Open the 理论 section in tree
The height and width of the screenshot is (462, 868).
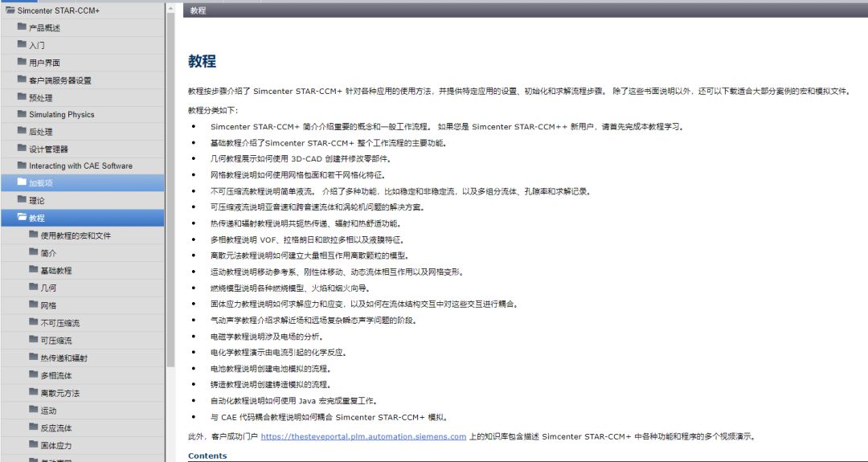(36, 200)
